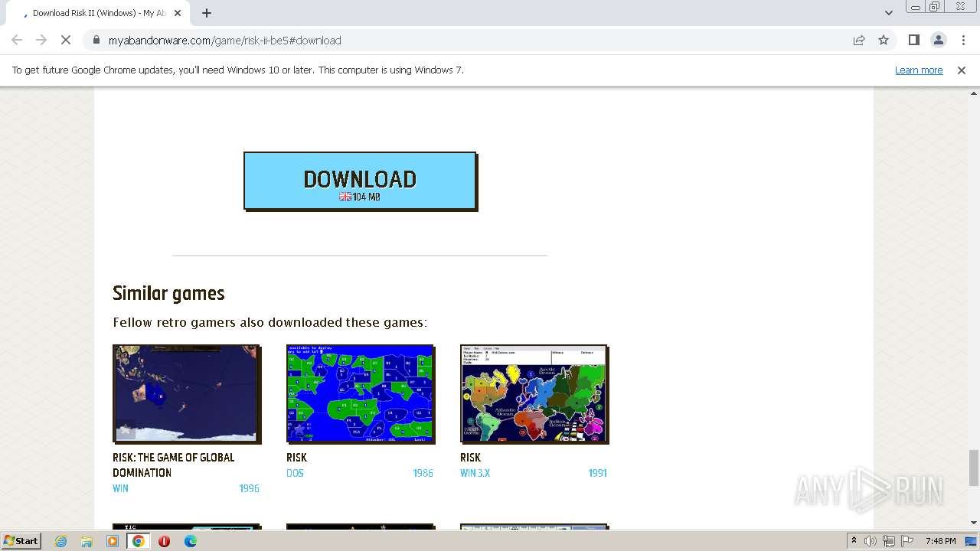980x551 pixels.
Task: Open Risk: The Game of Global Domination thumbnail
Action: point(187,393)
